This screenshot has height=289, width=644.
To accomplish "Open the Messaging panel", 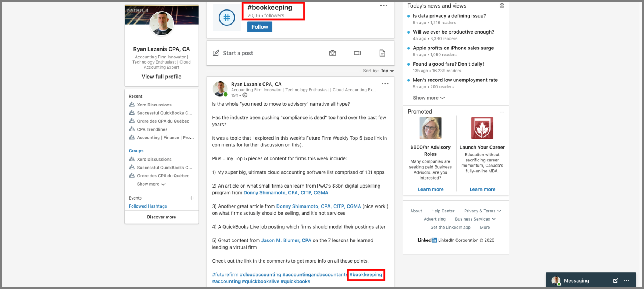I will 576,281.
